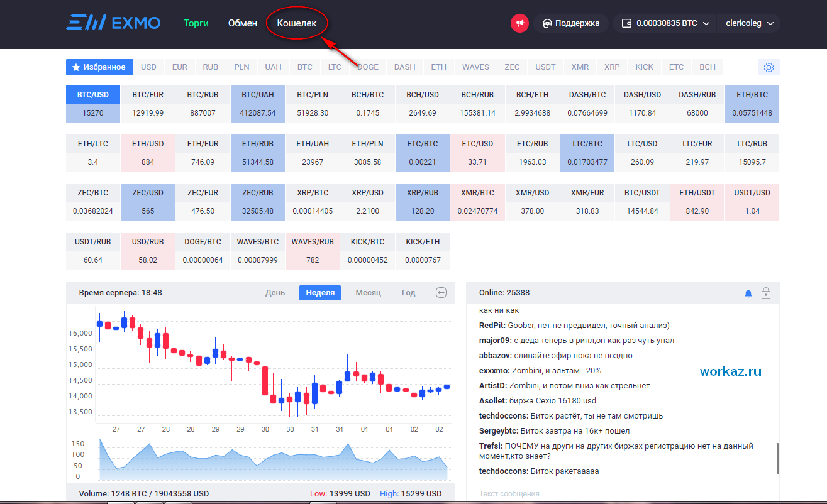
Task: Select the BTC/USD pair
Action: tap(93, 104)
